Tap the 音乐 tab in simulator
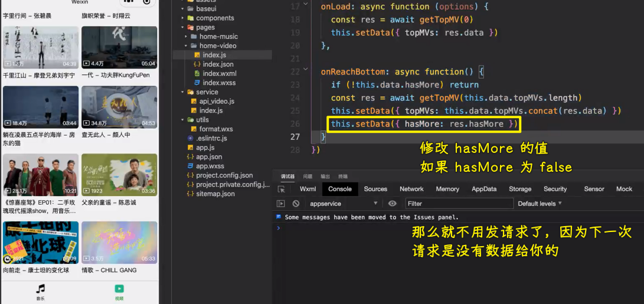The height and width of the screenshot is (304, 644). 40,293
